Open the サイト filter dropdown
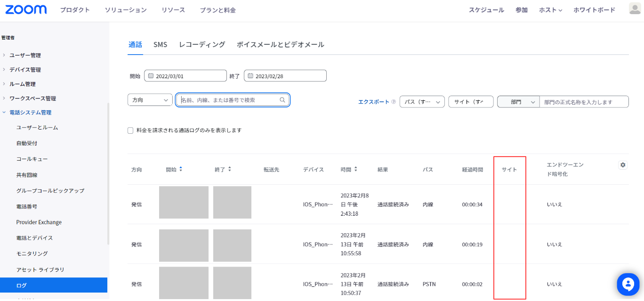 (x=471, y=102)
